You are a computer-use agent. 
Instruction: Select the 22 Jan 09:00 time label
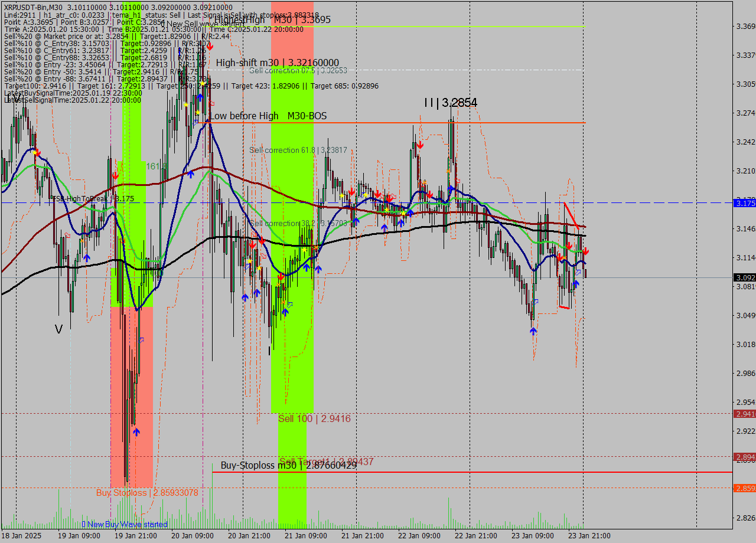(x=419, y=536)
